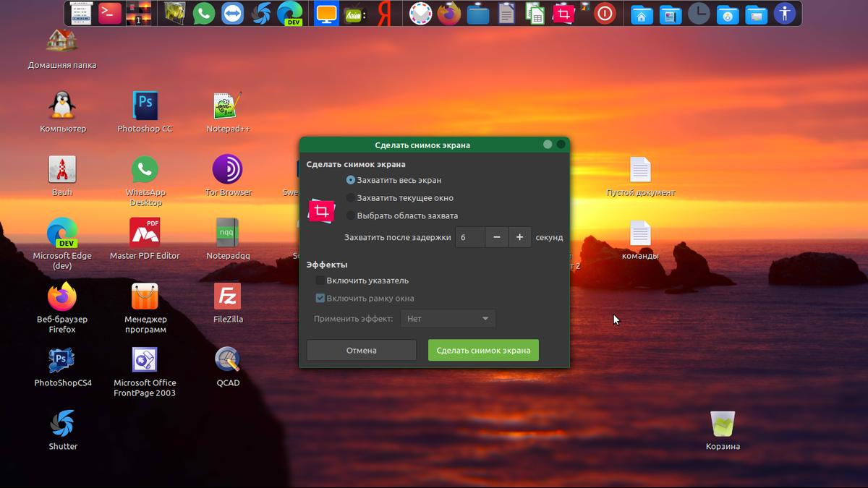This screenshot has height=488, width=868.
Task: Select the Менеджер программ desktop icon
Action: click(145, 308)
